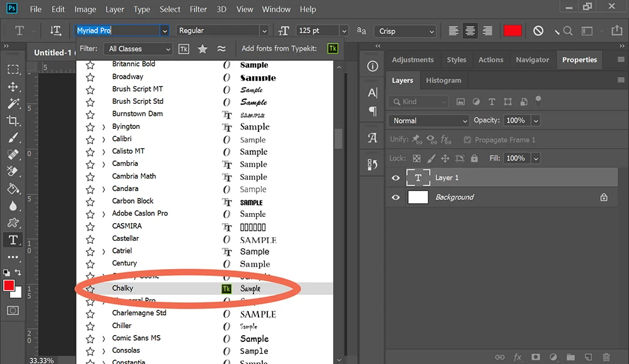Cancel current edits with the circle-slash icon

pyautogui.click(x=538, y=30)
